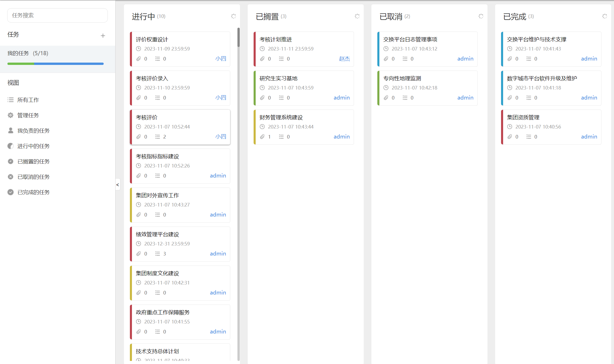
Task: Click the 进行中 column scrollbar
Action: pos(238,37)
